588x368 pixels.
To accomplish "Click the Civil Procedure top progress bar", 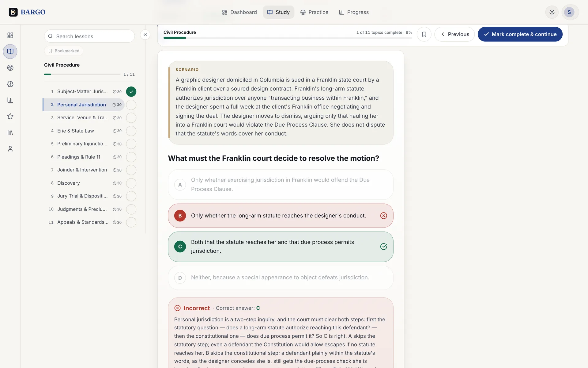I will (x=288, y=38).
